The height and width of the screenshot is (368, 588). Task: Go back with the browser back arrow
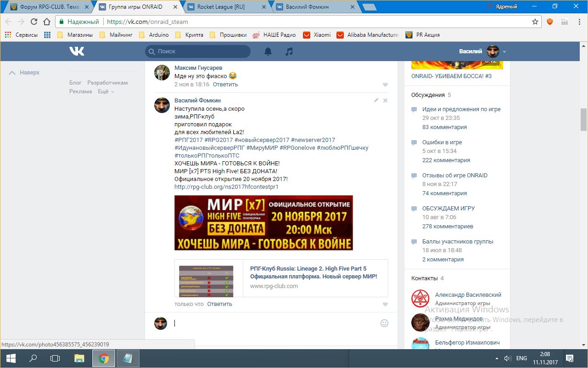tap(9, 22)
